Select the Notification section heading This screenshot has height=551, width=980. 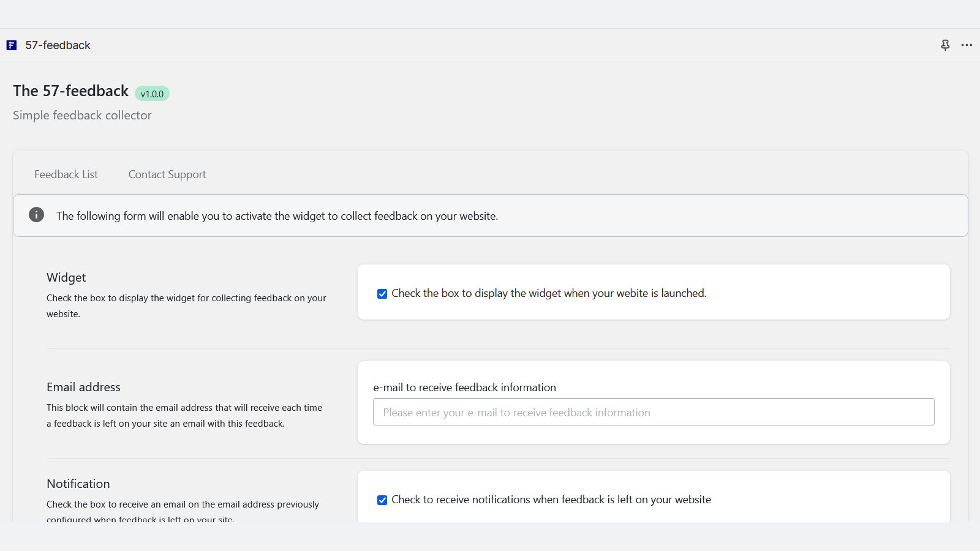(x=78, y=484)
